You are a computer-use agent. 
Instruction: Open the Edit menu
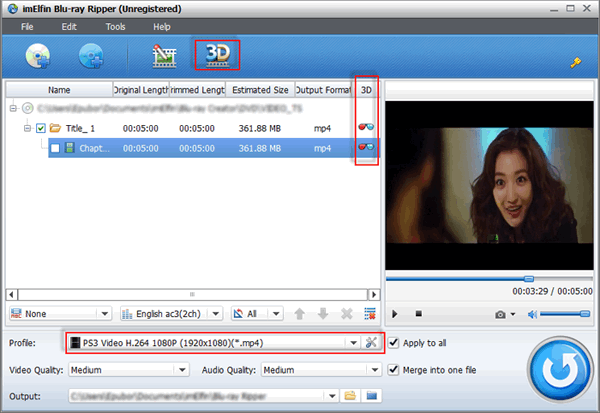69,27
